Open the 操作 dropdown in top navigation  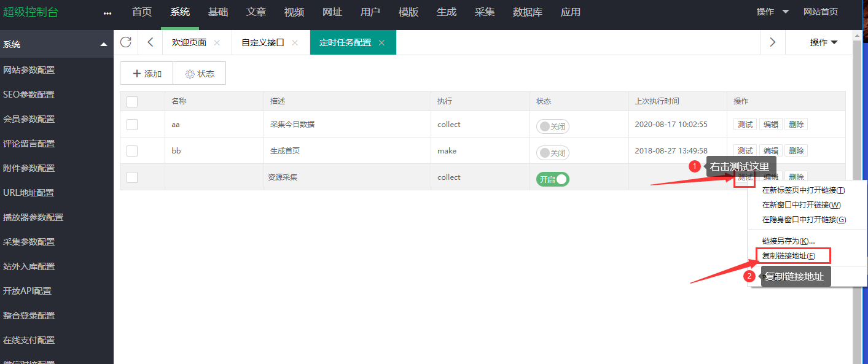(x=773, y=12)
